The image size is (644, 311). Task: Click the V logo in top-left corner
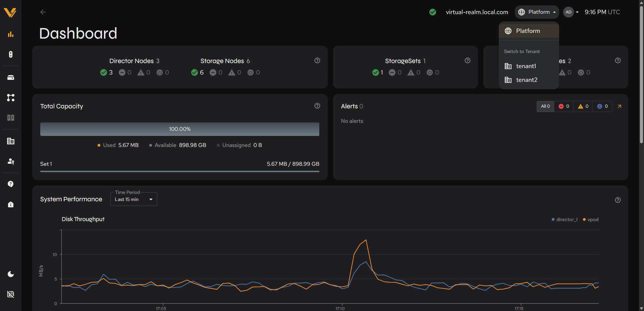[10, 12]
